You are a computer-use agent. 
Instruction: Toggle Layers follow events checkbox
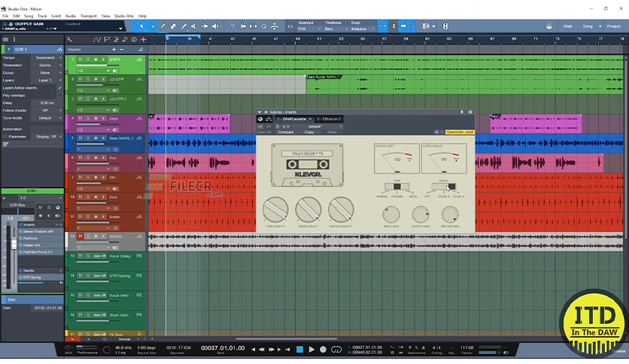(x=59, y=88)
